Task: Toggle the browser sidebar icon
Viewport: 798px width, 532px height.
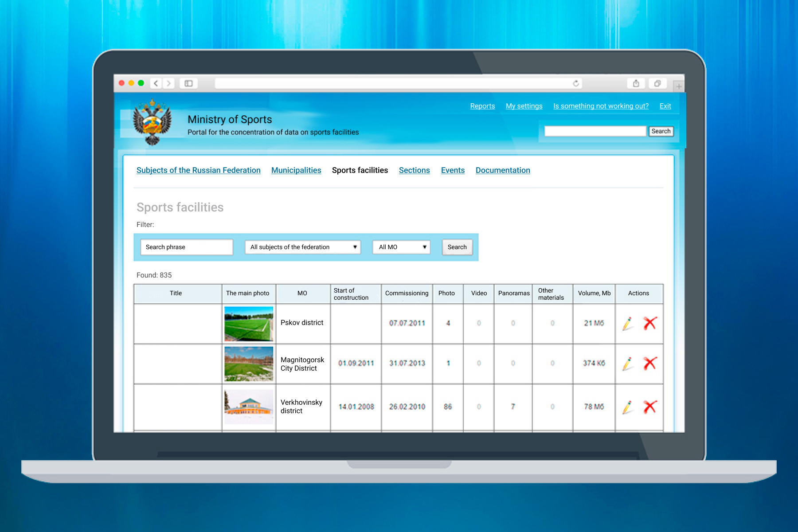Action: pyautogui.click(x=188, y=83)
